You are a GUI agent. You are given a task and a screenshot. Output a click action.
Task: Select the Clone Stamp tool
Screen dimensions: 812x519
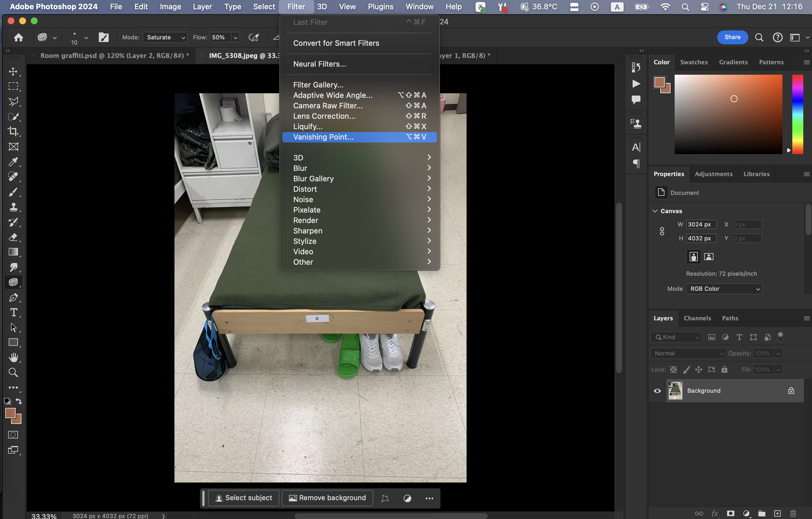[x=13, y=207]
